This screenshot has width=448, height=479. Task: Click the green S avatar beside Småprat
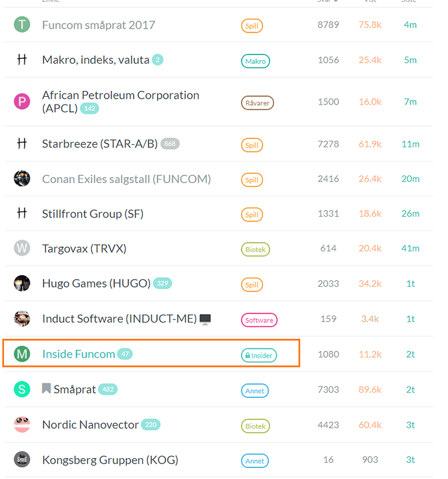[x=22, y=389]
